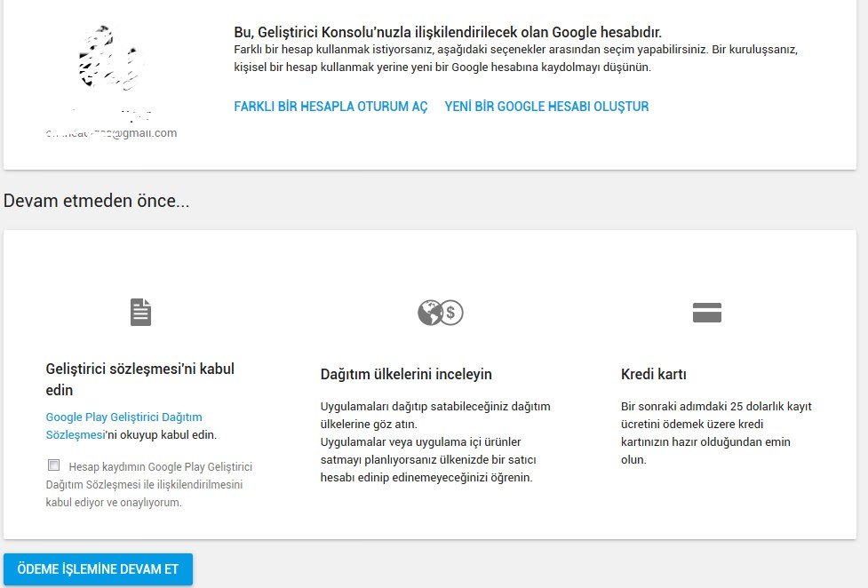
Task: Click ÖDEME İŞLEMİNE DEVAM ET button
Action: (98, 569)
